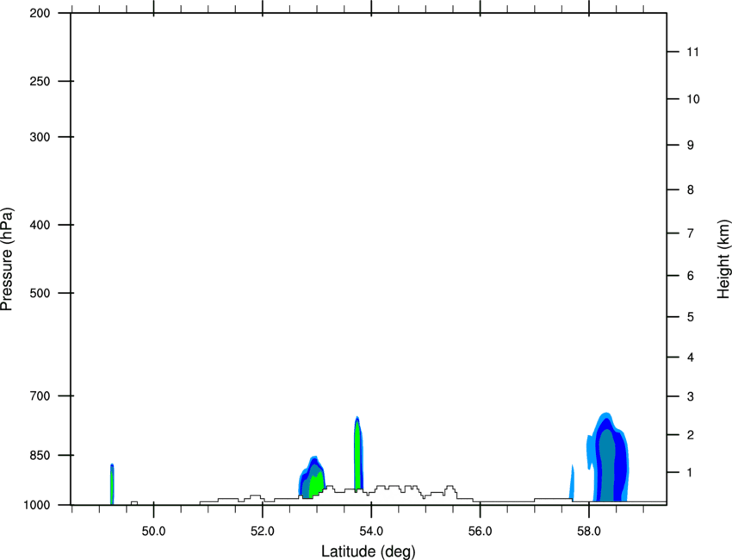The height and width of the screenshot is (560, 732).
Task: Click the 700 pressure tick label
Action: 40,396
